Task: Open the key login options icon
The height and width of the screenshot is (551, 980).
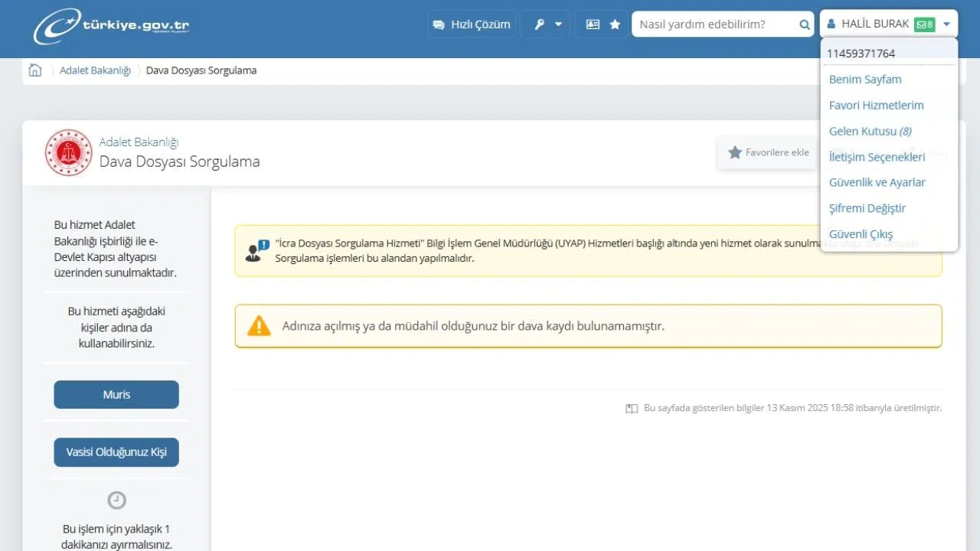Action: 539,24
